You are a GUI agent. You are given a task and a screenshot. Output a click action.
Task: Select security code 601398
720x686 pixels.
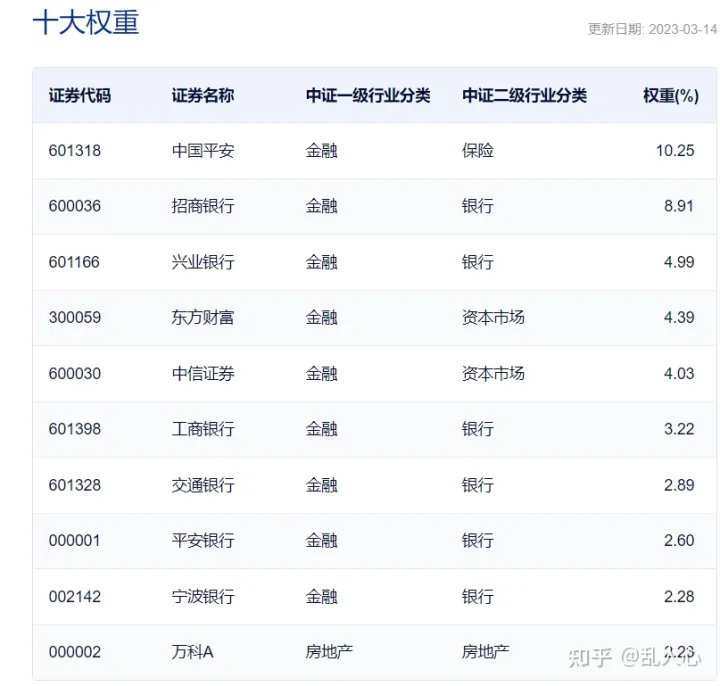(75, 429)
